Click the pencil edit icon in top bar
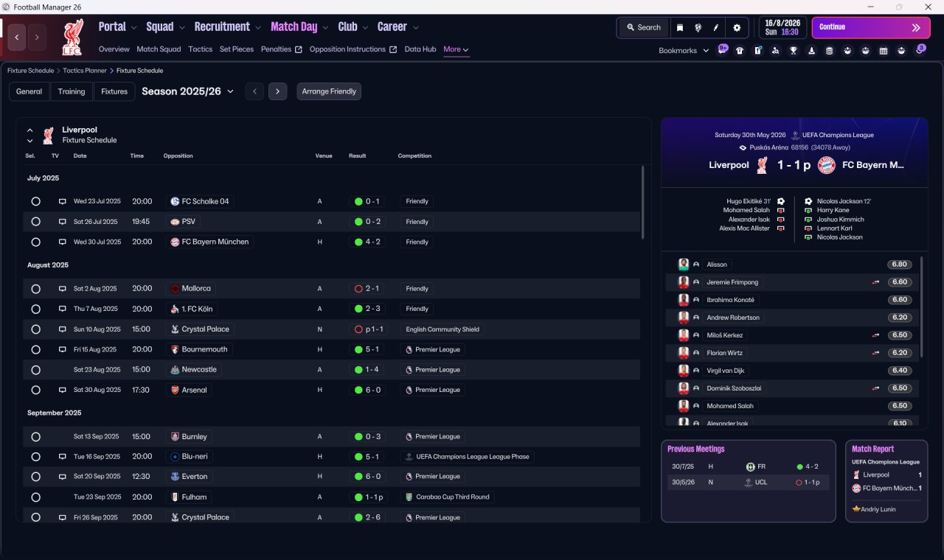 [715, 27]
